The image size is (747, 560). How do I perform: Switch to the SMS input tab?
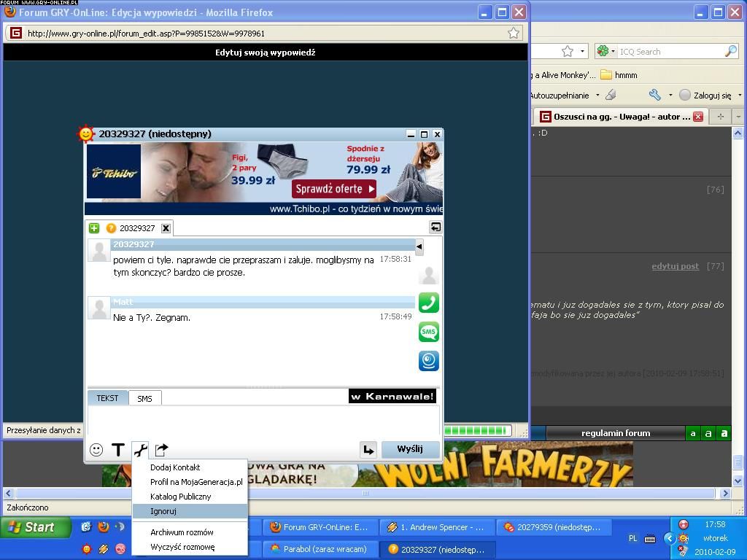tap(145, 399)
